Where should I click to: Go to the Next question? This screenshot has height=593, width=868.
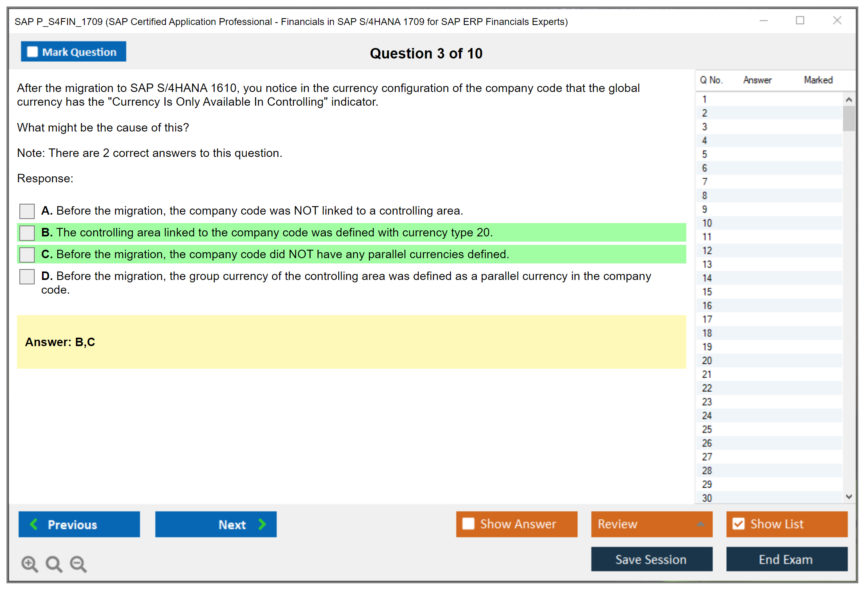tap(216, 524)
